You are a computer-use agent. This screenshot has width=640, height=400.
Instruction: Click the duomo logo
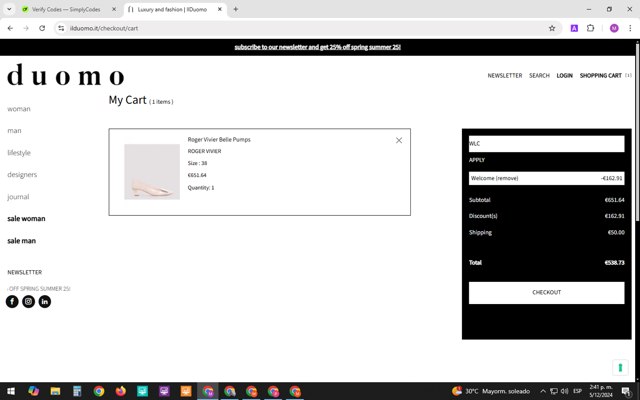(x=66, y=75)
